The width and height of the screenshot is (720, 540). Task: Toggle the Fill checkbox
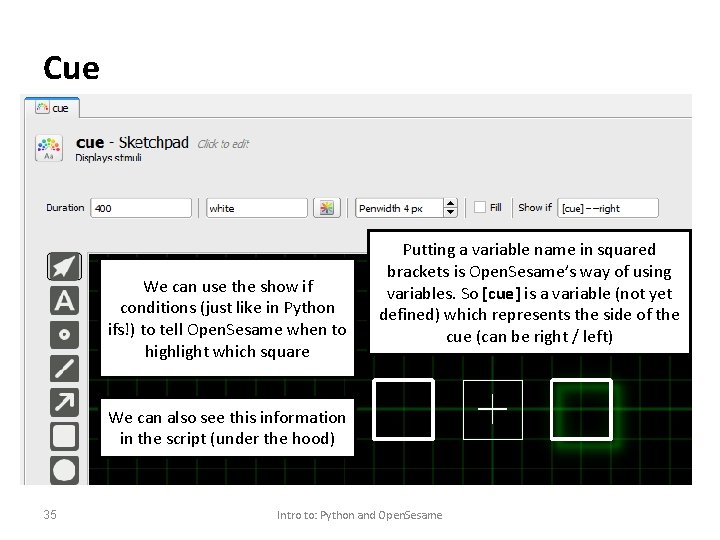(x=479, y=207)
